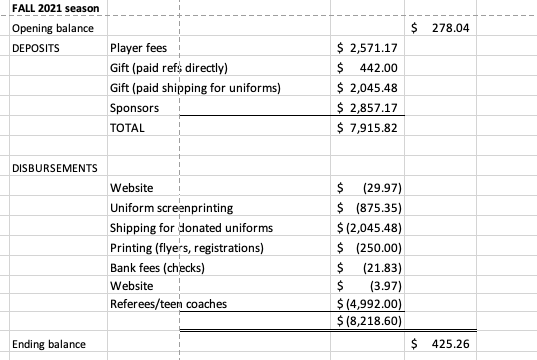Click the deposits TOTAL $7,915.82 cell
Image resolution: width=537 pixels, height=360 pixels.
[x=367, y=128]
